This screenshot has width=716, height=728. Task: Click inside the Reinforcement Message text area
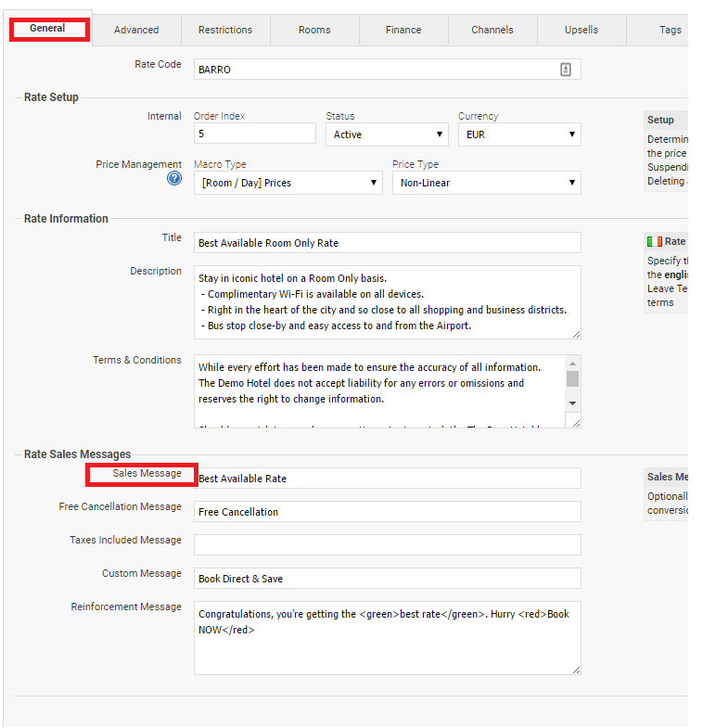388,638
